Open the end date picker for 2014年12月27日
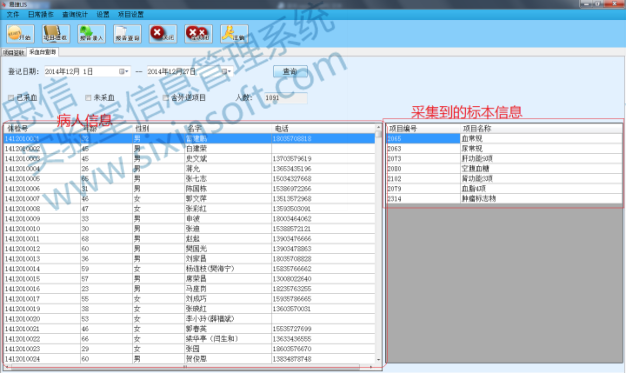 click(x=226, y=72)
